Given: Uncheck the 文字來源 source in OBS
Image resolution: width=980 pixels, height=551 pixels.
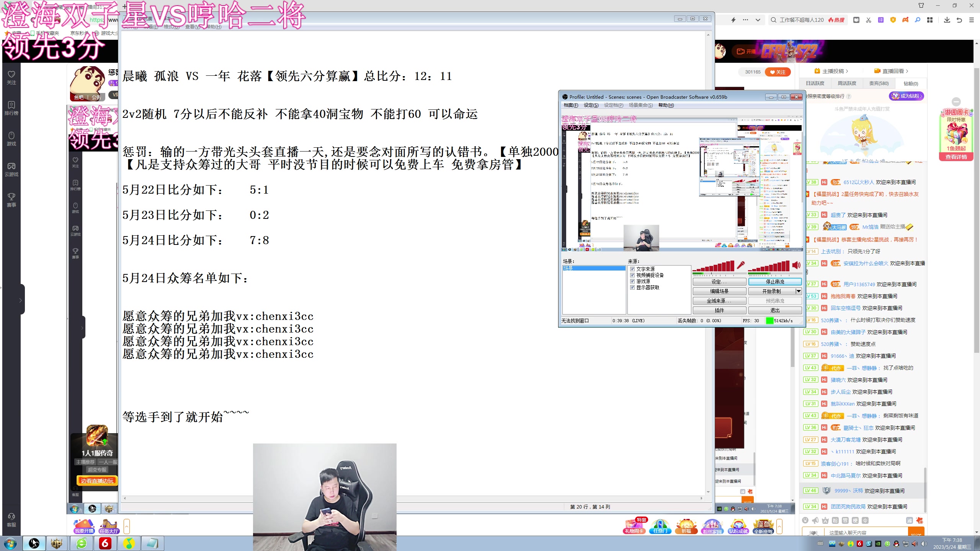Looking at the screenshot, I should tap(633, 269).
